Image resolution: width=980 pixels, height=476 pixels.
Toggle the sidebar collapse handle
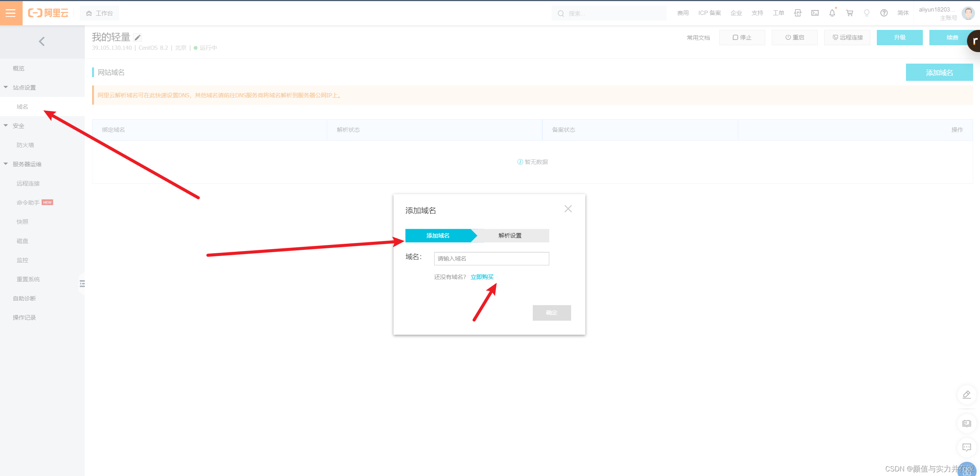tap(82, 284)
